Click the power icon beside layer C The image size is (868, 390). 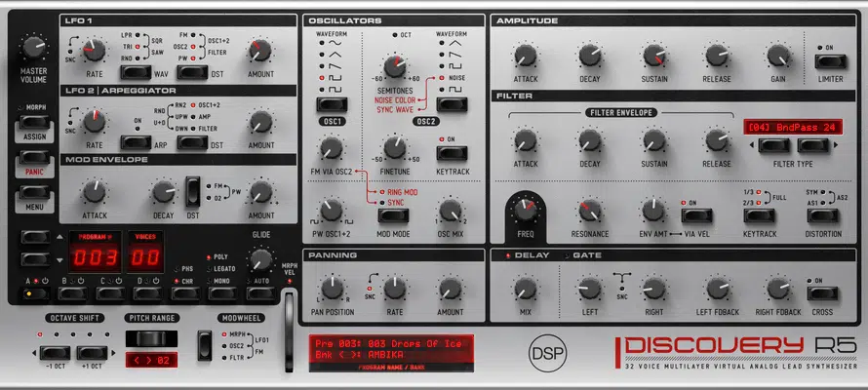[118, 281]
